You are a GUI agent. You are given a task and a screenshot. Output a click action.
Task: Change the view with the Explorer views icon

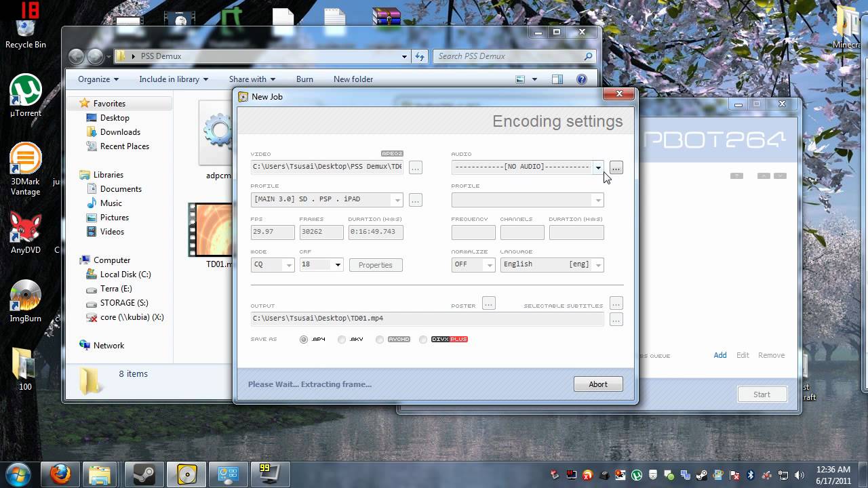(520, 79)
